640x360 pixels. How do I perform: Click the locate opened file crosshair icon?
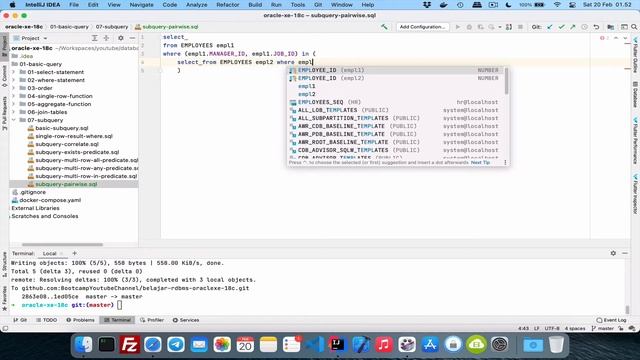pos(106,38)
